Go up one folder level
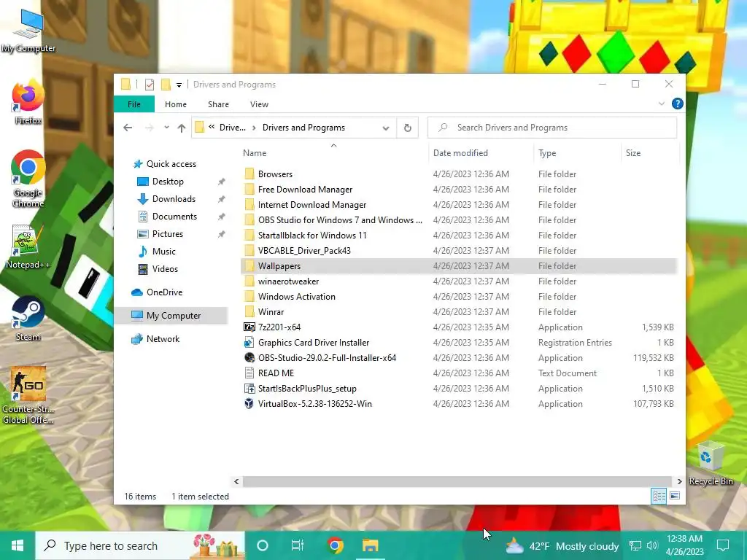Screen dimensions: 747x560 [x=182, y=128]
